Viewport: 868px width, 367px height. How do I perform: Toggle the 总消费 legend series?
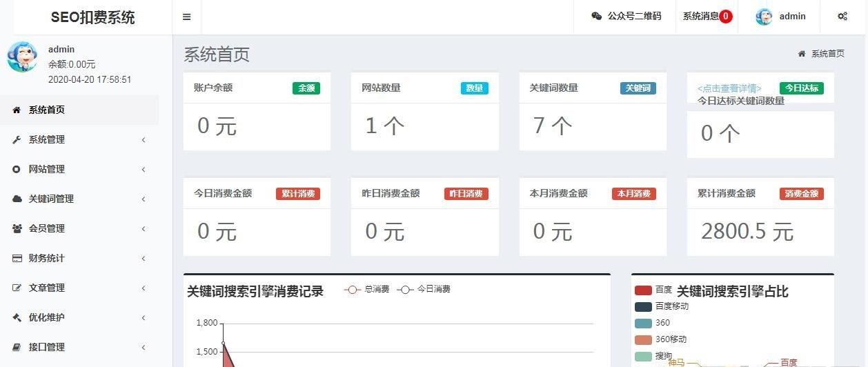coord(367,290)
